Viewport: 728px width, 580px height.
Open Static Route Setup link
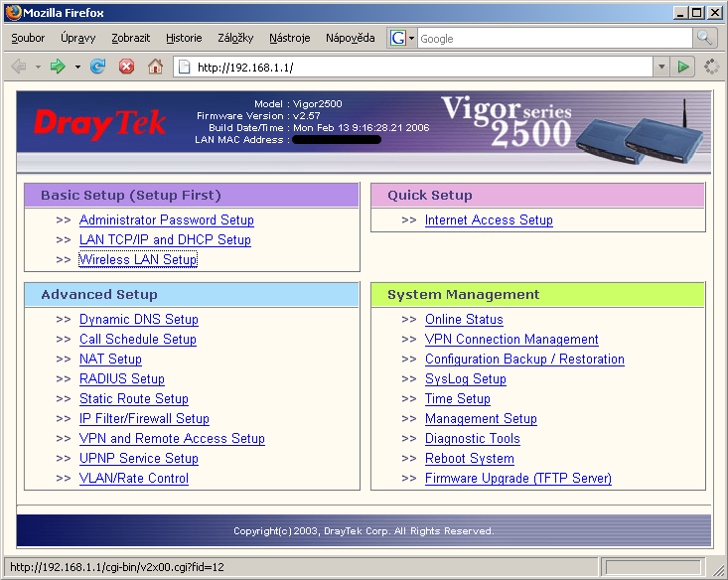tap(134, 399)
